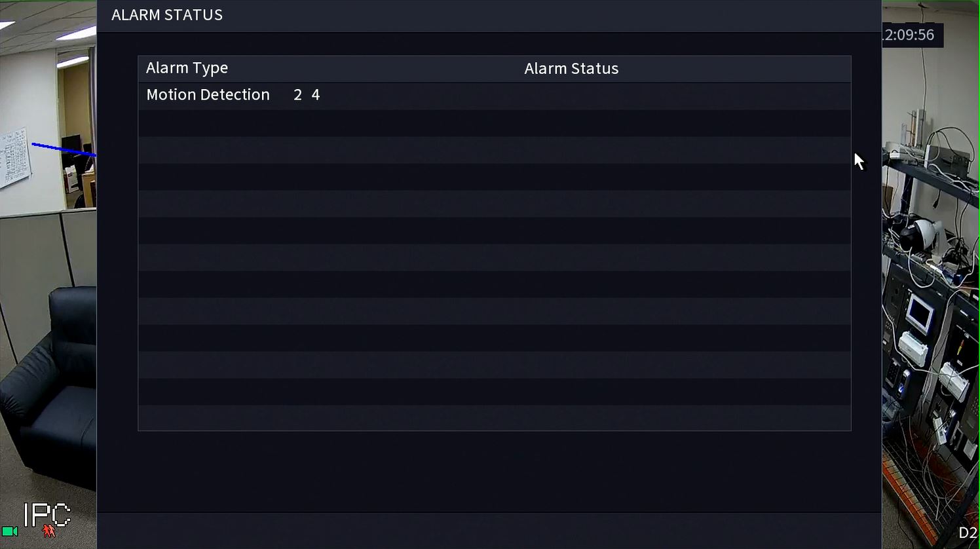Click the Alarm Type column header
This screenshot has width=980, height=549.
tap(187, 68)
